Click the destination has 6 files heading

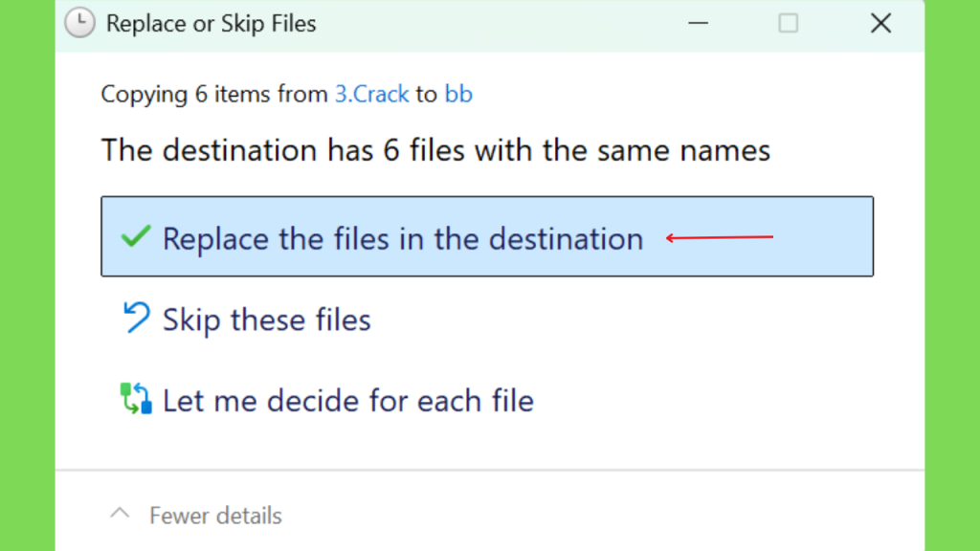click(435, 150)
